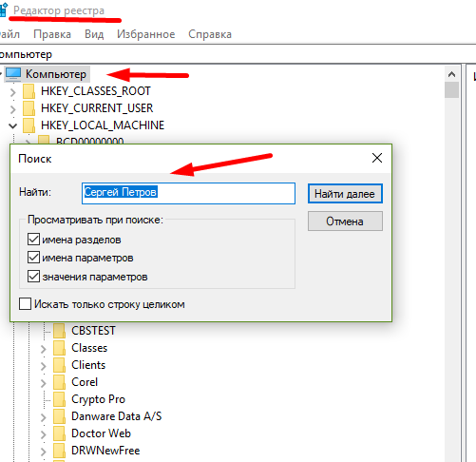Select the HKEY_LOCAL_MACHINE label
Viewport: 476px width, 462px height.
[x=103, y=125]
